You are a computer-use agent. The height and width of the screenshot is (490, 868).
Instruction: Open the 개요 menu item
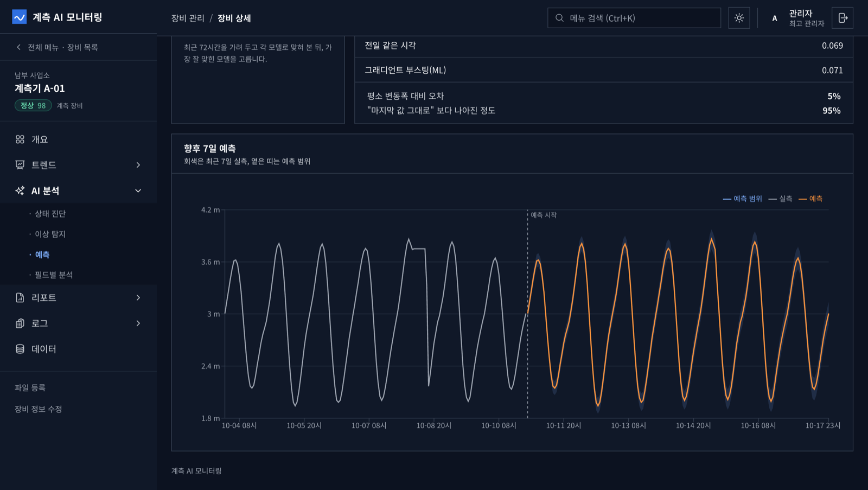pos(78,139)
